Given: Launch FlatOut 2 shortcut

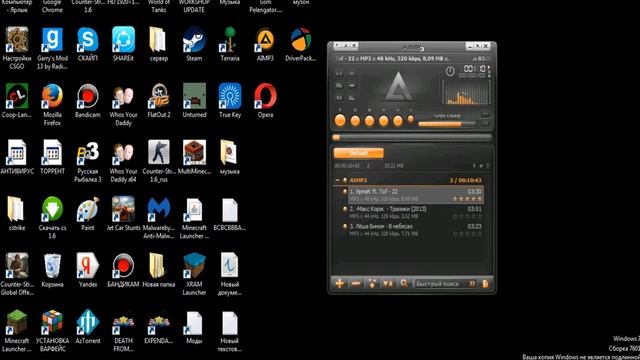Looking at the screenshot, I should point(159,100).
